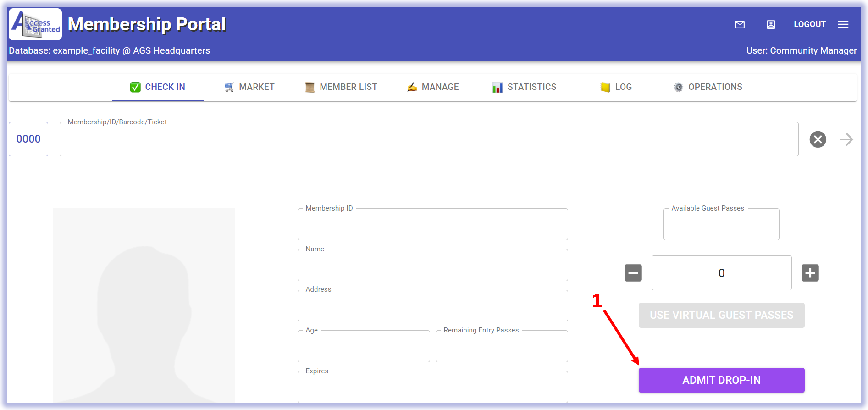The height and width of the screenshot is (410, 868).
Task: Focus the Membership/ID/Barcode/Ticket input field
Action: (429, 139)
